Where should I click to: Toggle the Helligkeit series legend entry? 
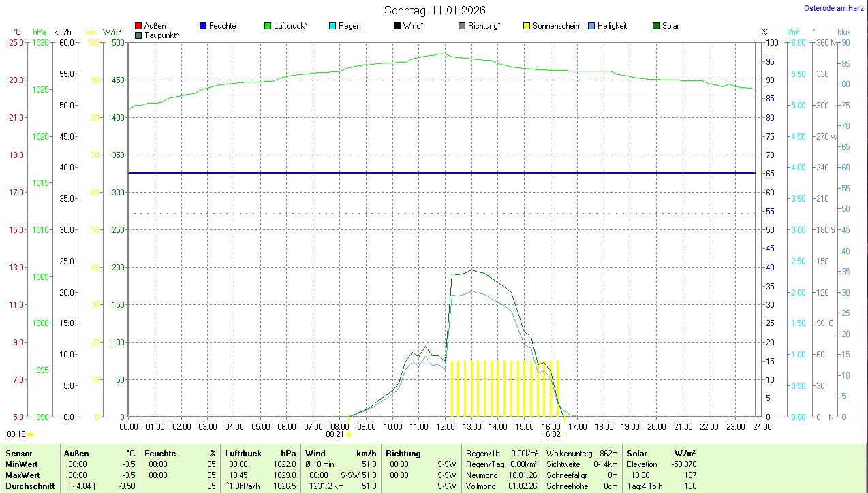tap(611, 26)
